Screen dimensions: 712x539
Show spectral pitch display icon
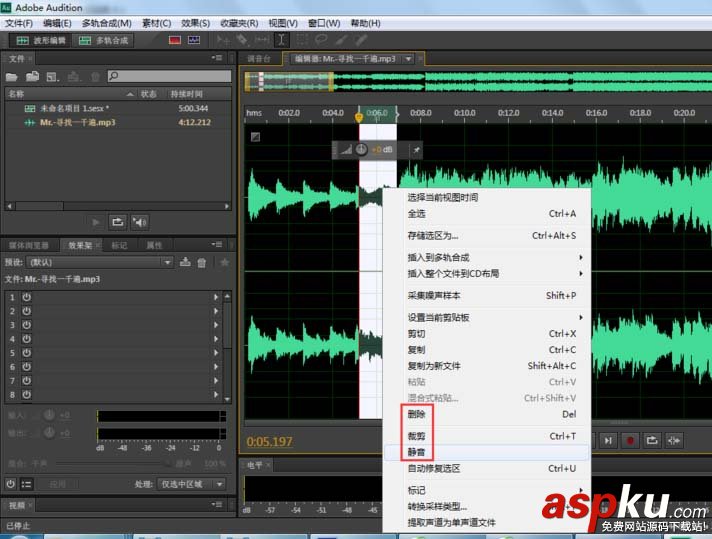coord(194,40)
